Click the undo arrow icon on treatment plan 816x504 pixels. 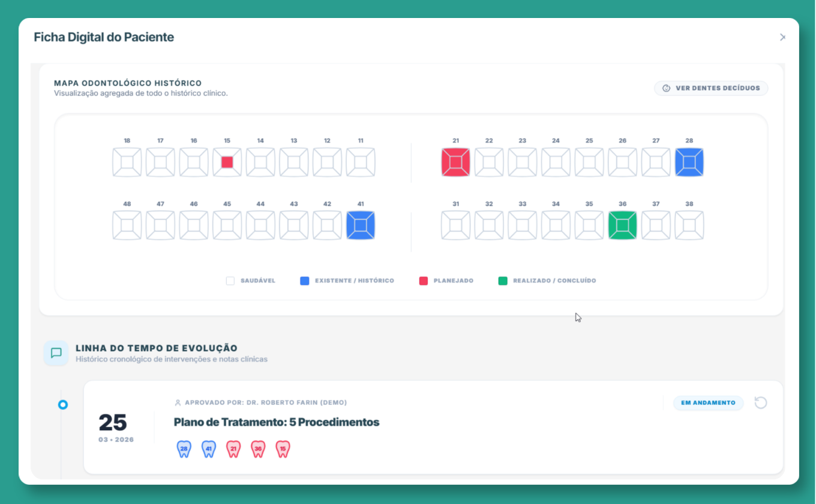761,403
